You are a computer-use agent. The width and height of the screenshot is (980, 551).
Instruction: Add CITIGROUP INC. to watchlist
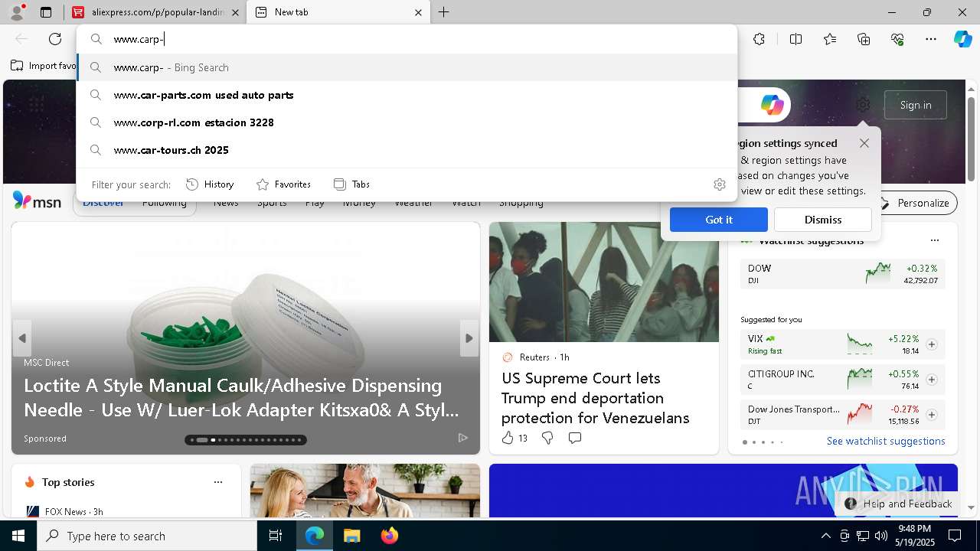click(x=931, y=380)
